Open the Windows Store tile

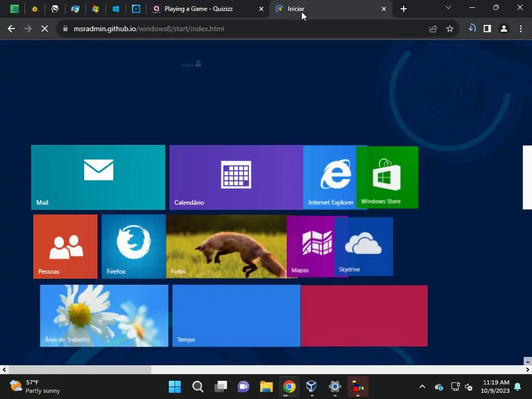click(387, 177)
